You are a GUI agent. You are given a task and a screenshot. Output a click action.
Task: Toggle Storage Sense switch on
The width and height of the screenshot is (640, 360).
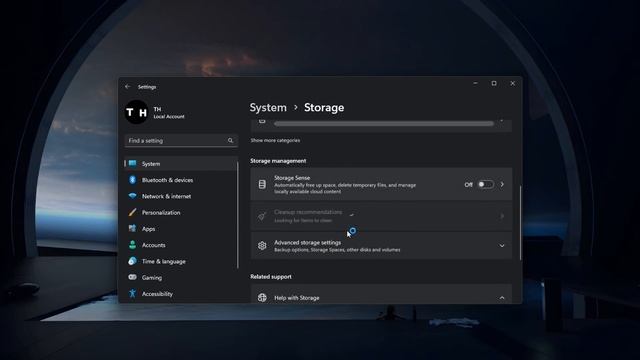(x=486, y=184)
